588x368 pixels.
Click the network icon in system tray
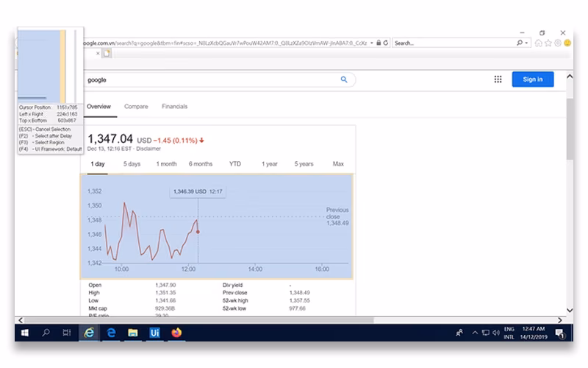pyautogui.click(x=486, y=333)
